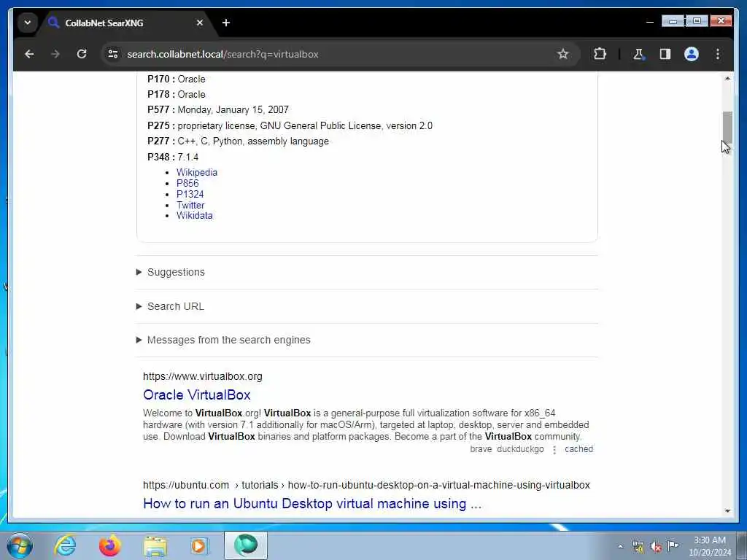Open the muted volume tray icon
747x560 pixels.
[x=656, y=547]
